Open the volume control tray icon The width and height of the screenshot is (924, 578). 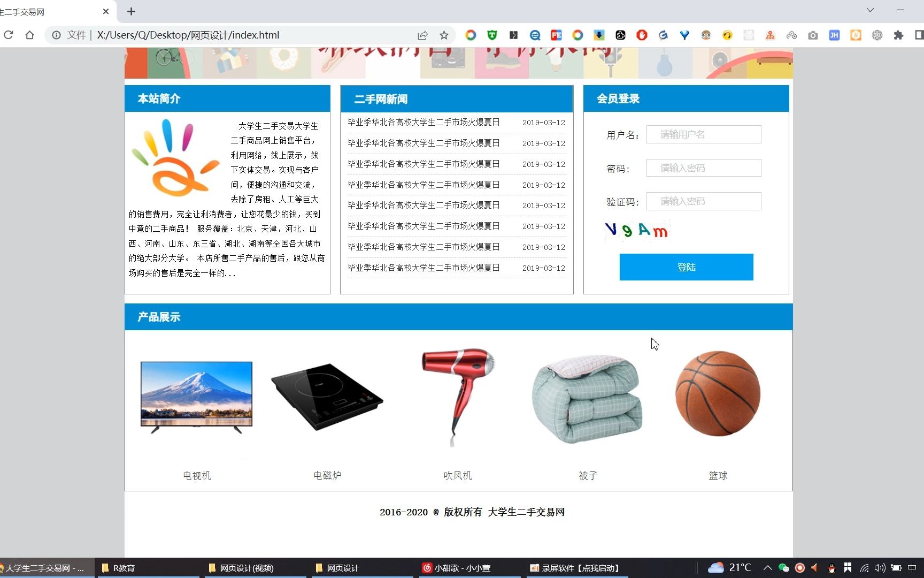[x=880, y=568]
